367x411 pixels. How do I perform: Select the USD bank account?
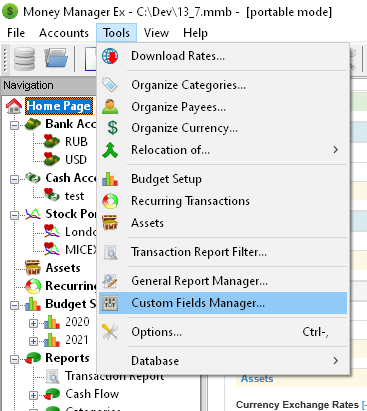point(76,160)
